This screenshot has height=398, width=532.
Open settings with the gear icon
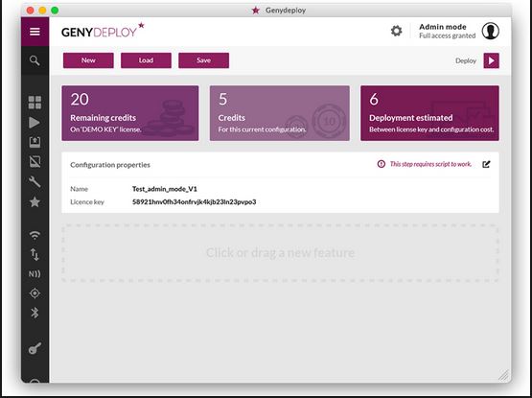click(x=396, y=31)
